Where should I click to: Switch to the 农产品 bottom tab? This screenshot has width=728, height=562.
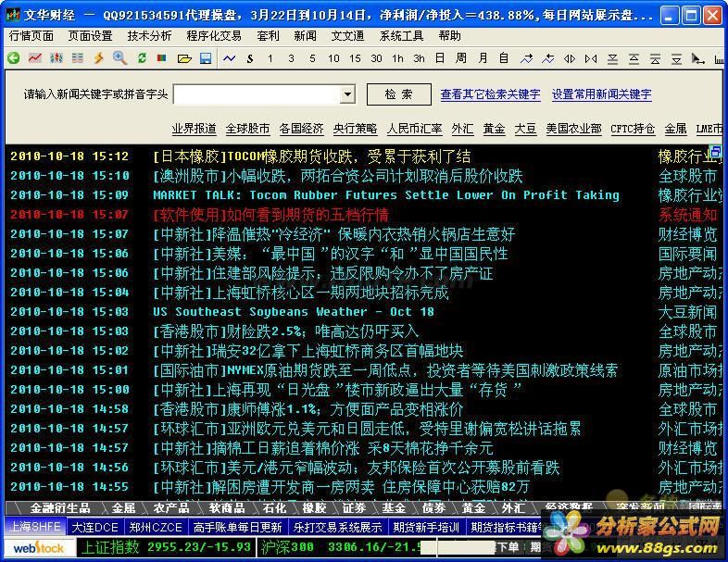coord(171,508)
